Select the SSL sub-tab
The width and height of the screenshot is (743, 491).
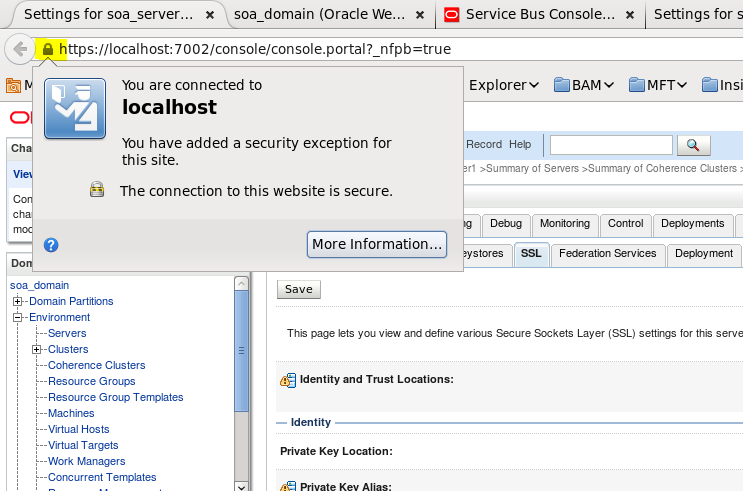531,254
